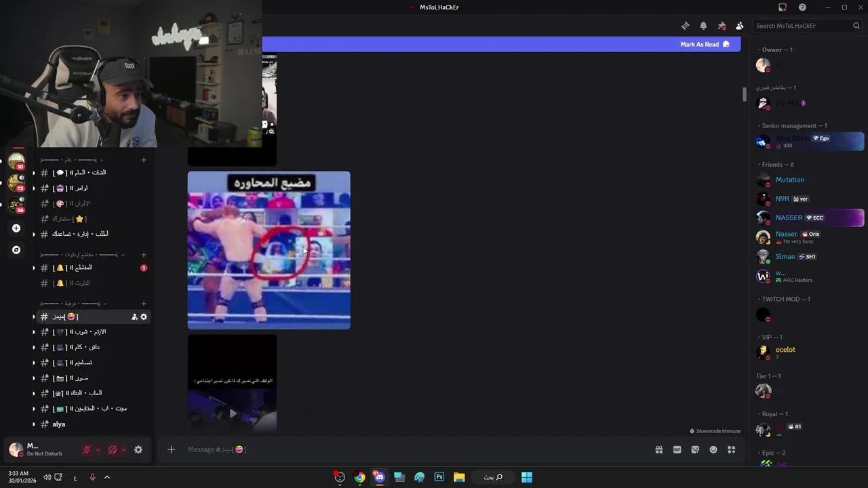The image size is (868, 488).
Task: Open member Slman profile
Action: pos(809,256)
